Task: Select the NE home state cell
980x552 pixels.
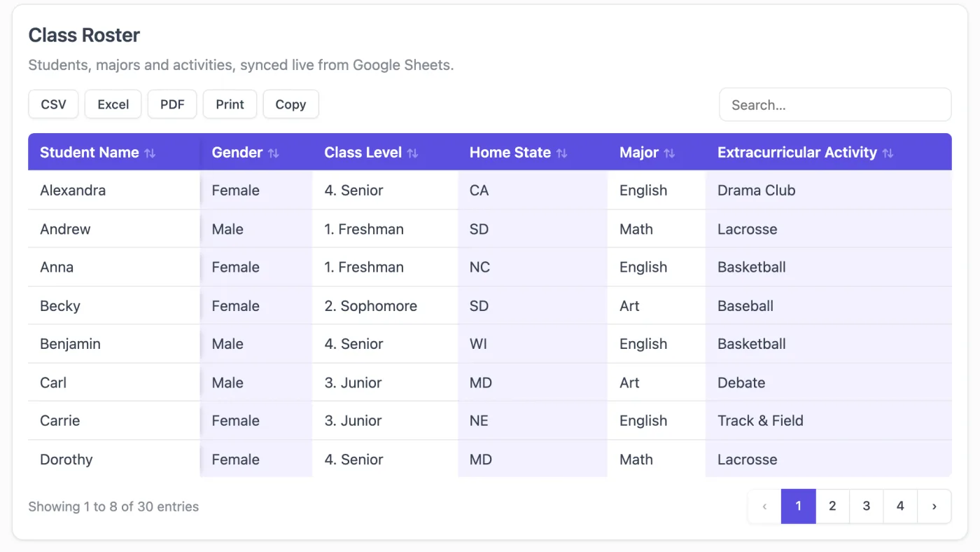Action: (533, 420)
